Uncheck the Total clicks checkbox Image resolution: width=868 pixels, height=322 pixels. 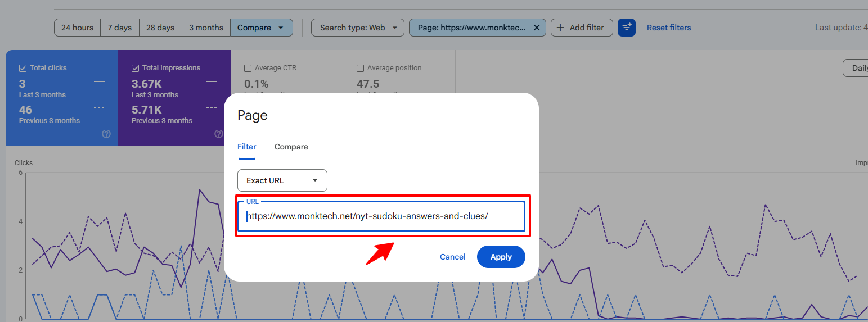[x=23, y=68]
